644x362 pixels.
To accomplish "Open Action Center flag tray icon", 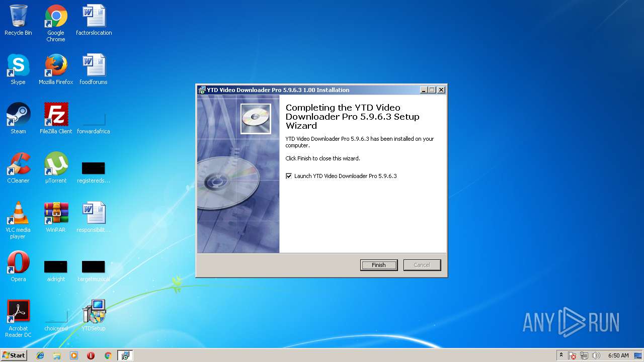I will [573, 355].
